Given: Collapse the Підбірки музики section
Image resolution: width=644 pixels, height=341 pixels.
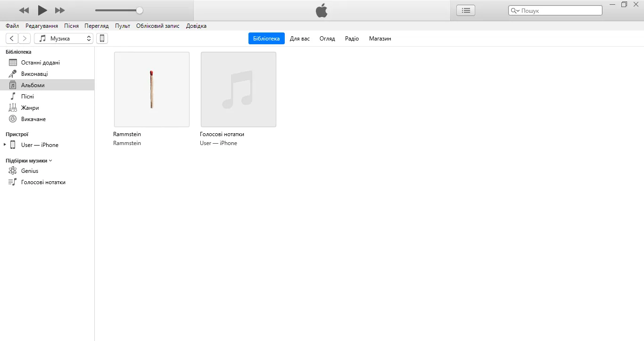Looking at the screenshot, I should point(50,161).
